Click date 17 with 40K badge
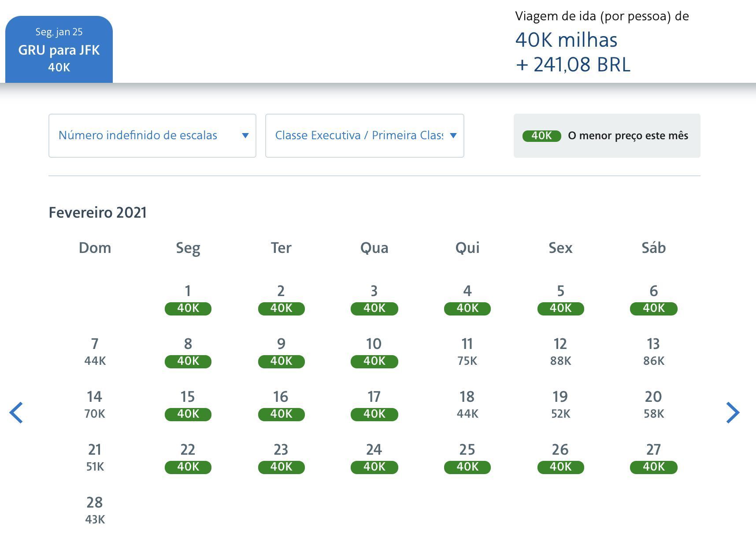Image resolution: width=756 pixels, height=549 pixels. (374, 405)
